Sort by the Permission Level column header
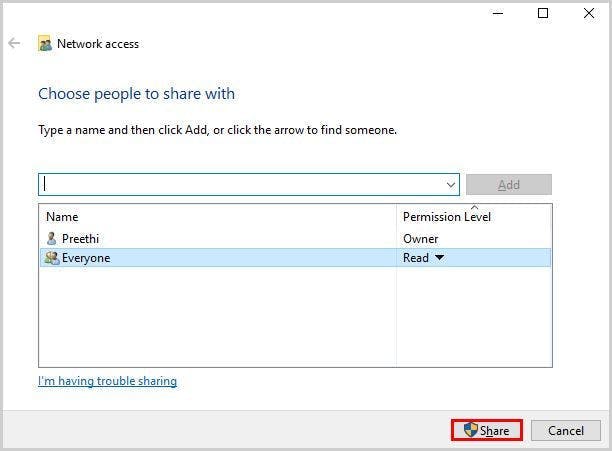Viewport: 612px width, 451px height. [474, 217]
